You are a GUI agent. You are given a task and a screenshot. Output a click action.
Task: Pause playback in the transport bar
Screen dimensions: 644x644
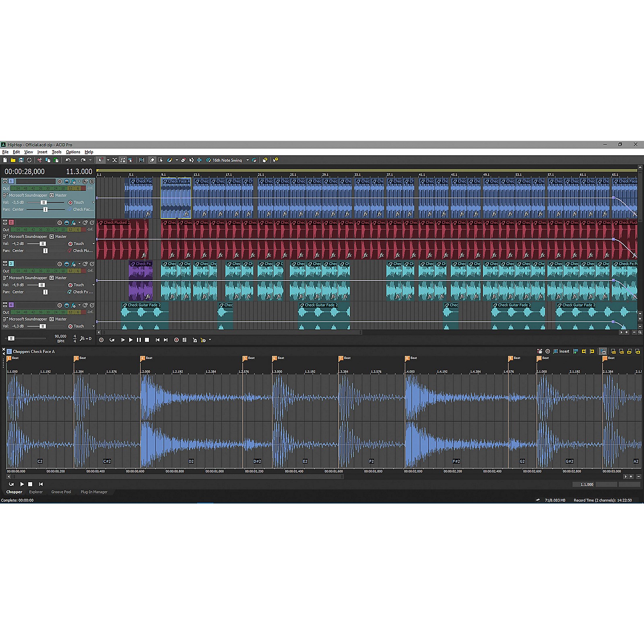pyautogui.click(x=139, y=340)
